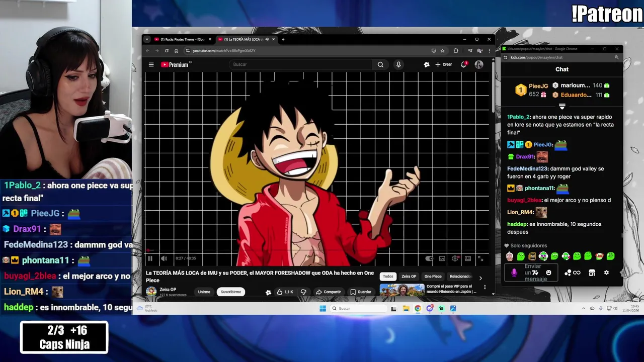Switch the player to theater mode
Image resolution: width=644 pixels, height=362 pixels.
[468, 258]
